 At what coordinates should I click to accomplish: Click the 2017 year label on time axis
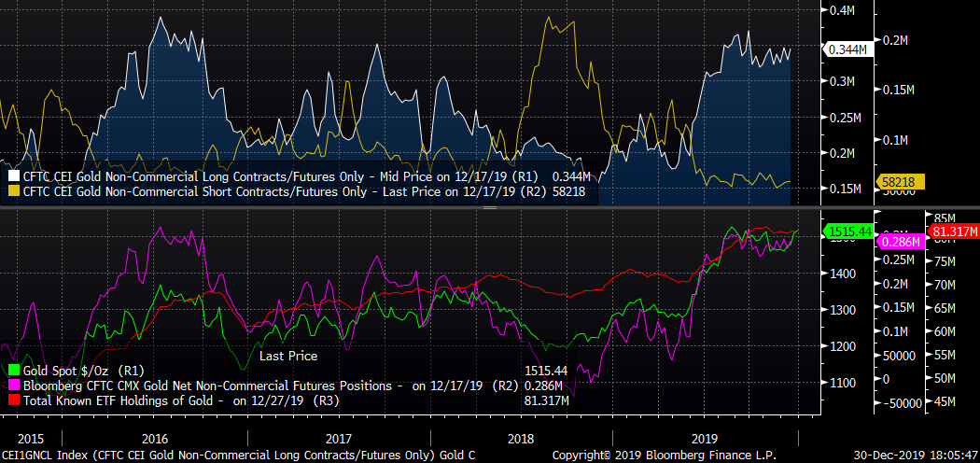[x=339, y=437]
